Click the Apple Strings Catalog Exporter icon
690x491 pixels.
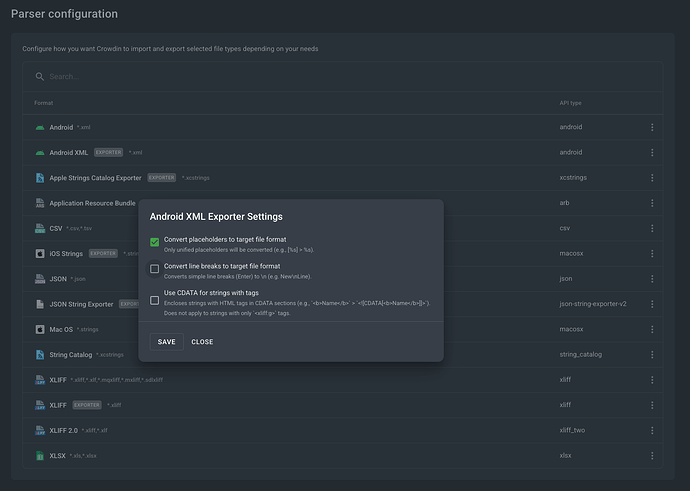pyautogui.click(x=40, y=178)
